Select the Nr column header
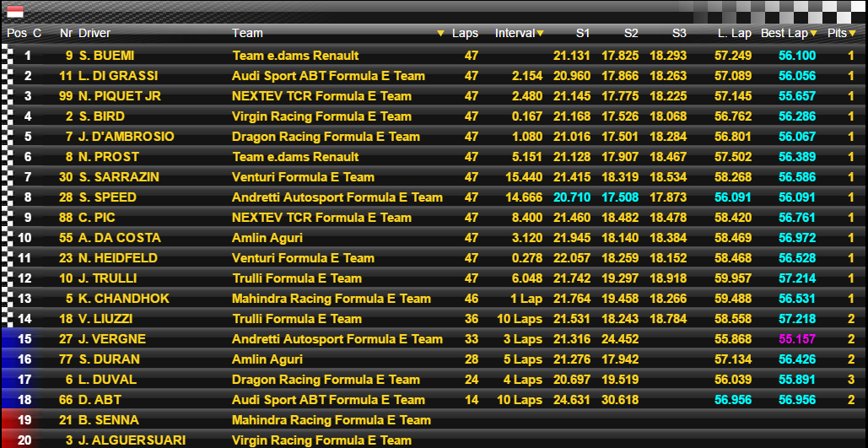Viewport: 868px width, 448px height. coord(66,33)
